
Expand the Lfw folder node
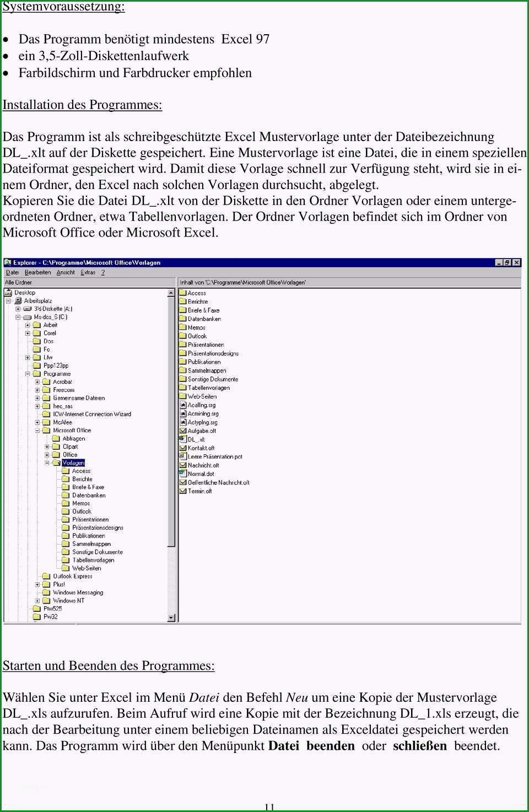click(x=28, y=358)
